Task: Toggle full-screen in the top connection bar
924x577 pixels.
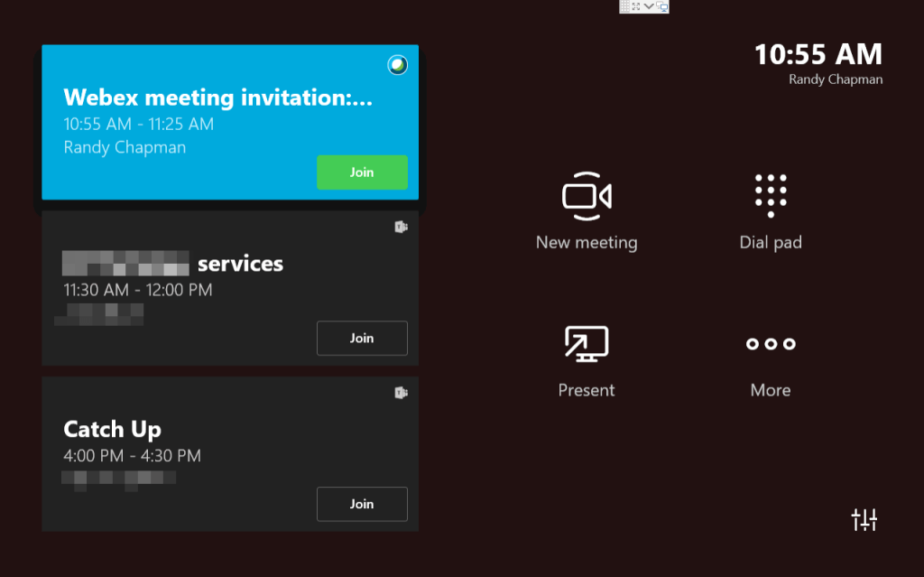Action: coord(636,6)
